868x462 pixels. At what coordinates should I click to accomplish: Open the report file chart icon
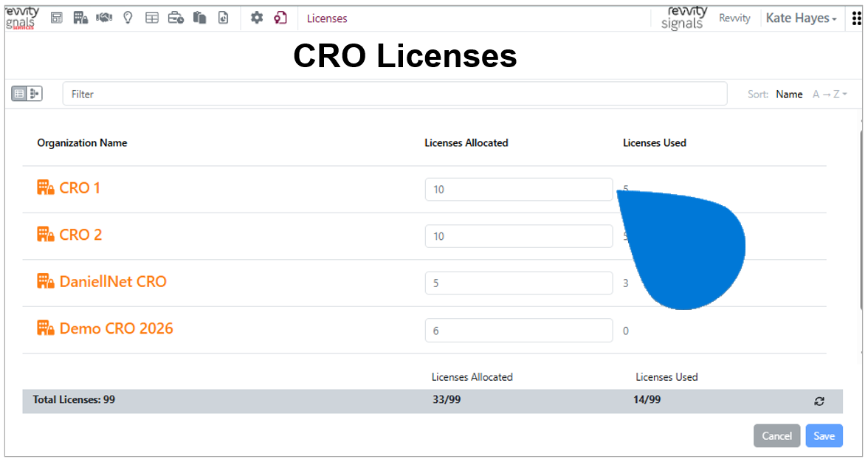pos(223,18)
